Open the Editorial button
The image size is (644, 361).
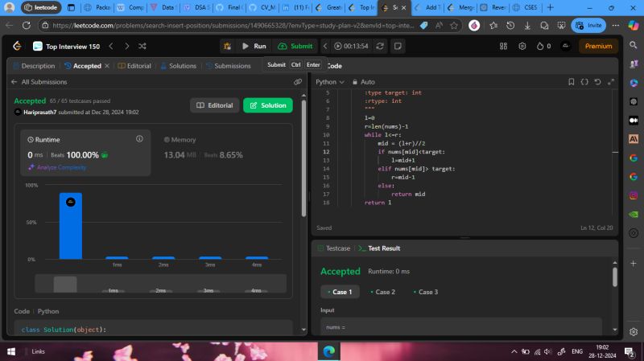[x=214, y=105]
